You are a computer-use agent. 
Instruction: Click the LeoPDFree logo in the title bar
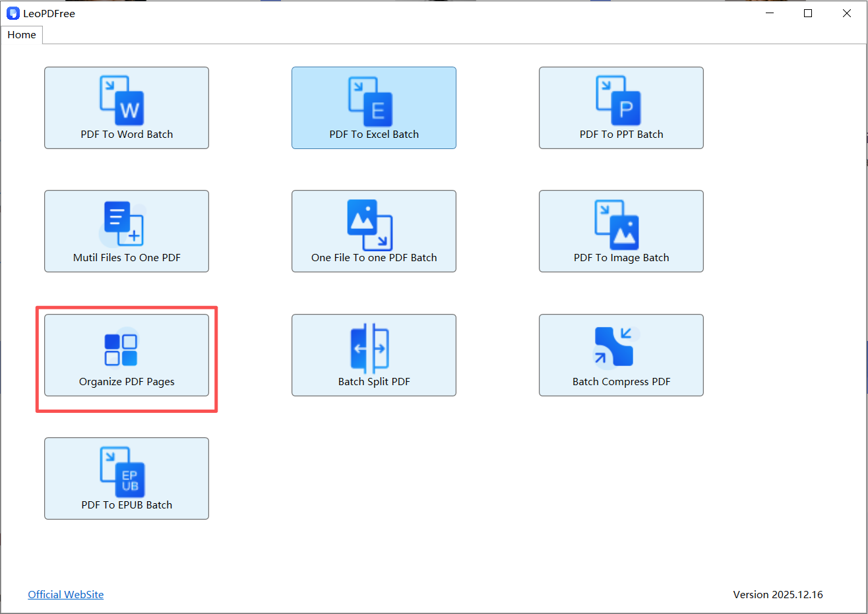click(13, 13)
